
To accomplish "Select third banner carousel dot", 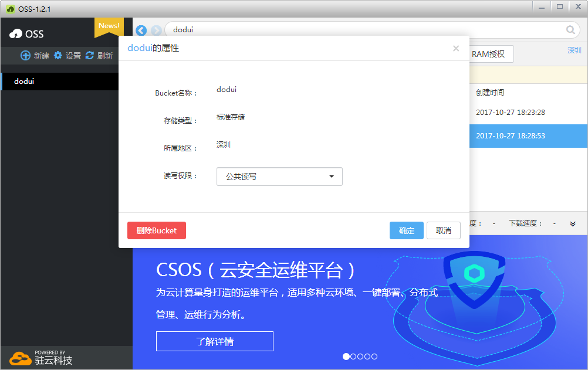I will [360, 357].
